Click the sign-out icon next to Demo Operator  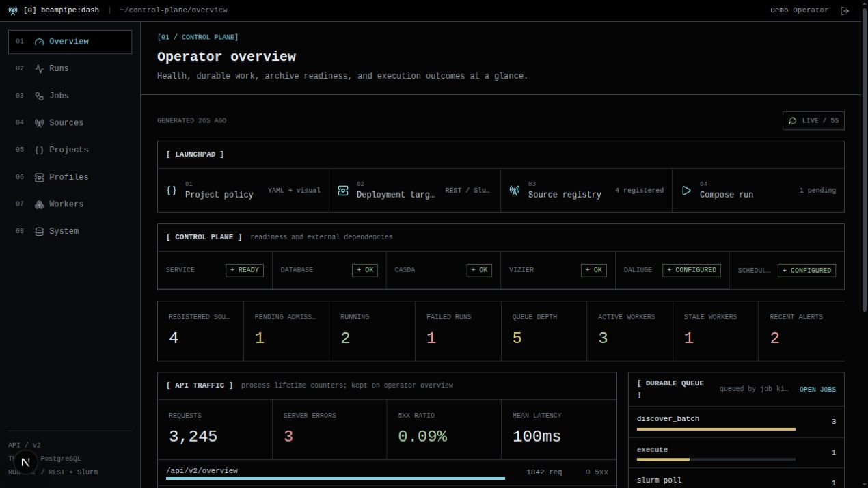[845, 10]
